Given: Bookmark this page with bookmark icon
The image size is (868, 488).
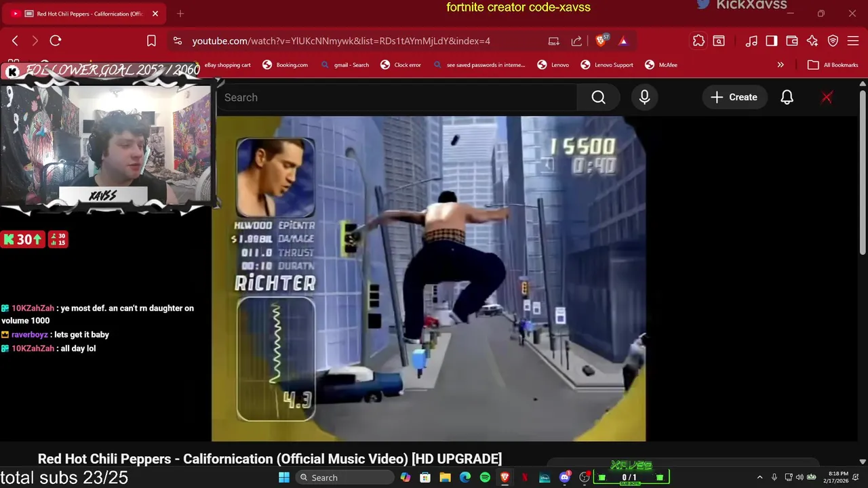Looking at the screenshot, I should (151, 41).
